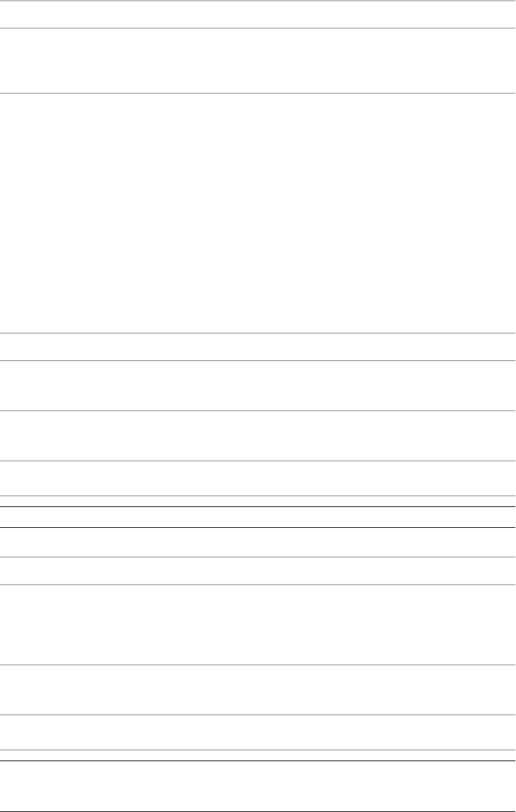Click the bottommost empty row of the page
516x812 pixels.
pyautogui.click(x=258, y=786)
